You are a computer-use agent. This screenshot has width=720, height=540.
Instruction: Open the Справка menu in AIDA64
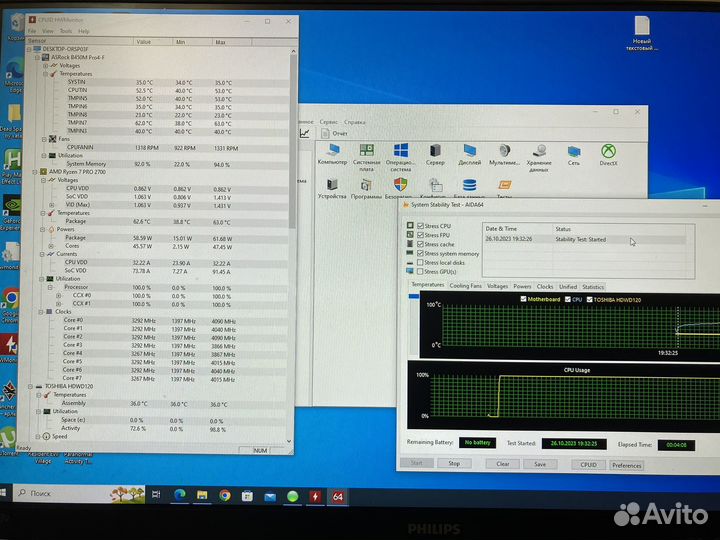click(x=354, y=122)
